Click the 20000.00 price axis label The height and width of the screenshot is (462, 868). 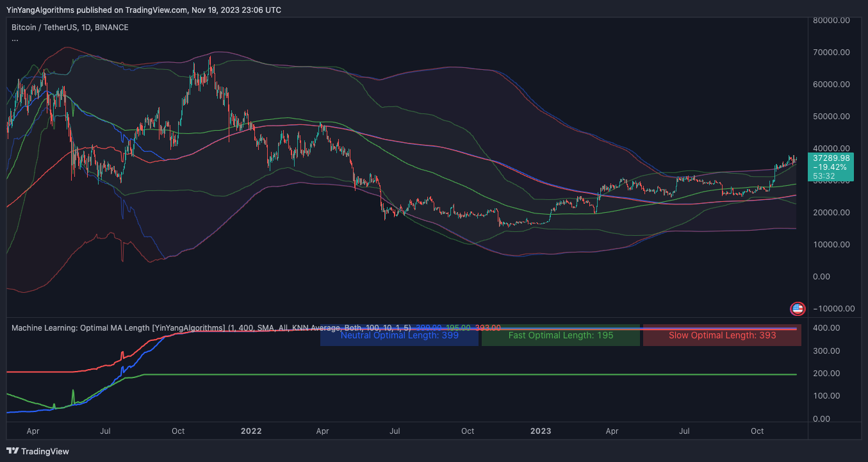pyautogui.click(x=831, y=213)
